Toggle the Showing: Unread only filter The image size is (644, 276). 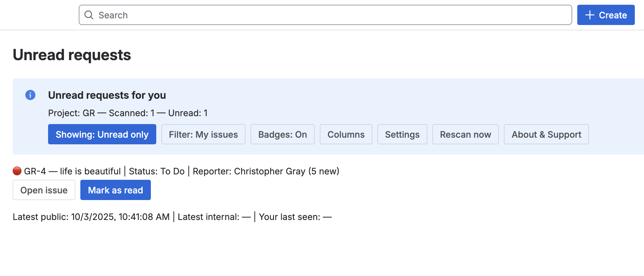(x=102, y=135)
